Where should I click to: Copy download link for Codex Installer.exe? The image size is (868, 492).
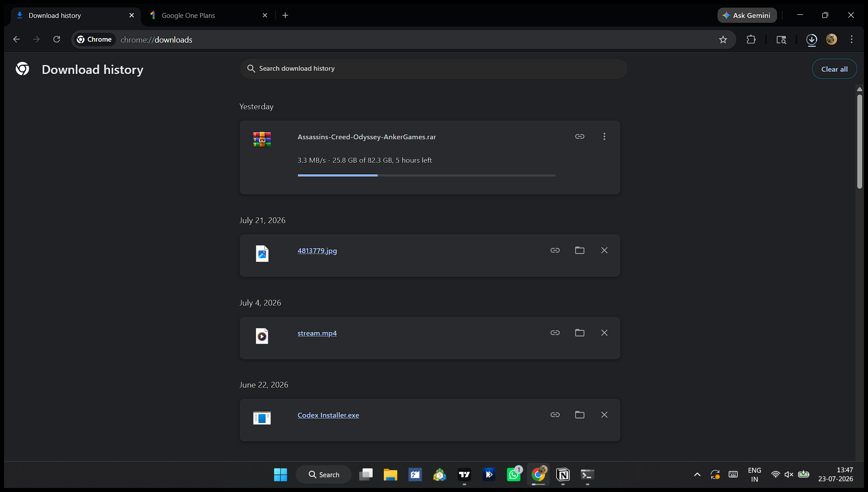pos(555,415)
